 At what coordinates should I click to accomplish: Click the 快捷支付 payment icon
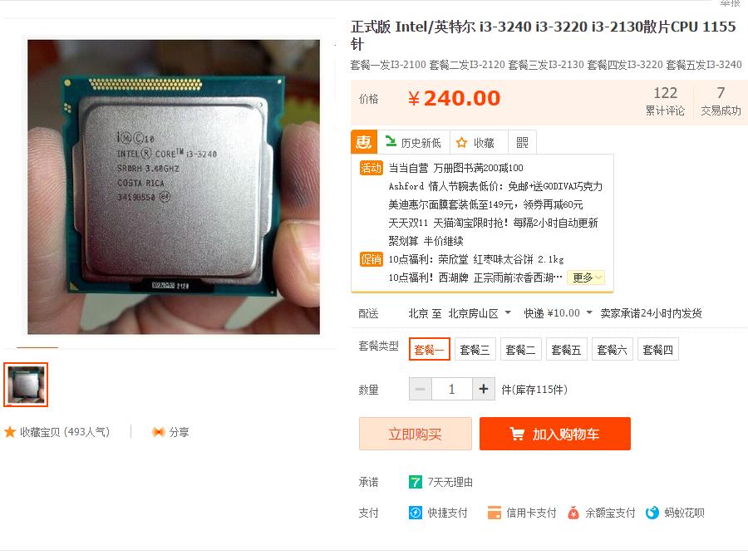point(416,513)
